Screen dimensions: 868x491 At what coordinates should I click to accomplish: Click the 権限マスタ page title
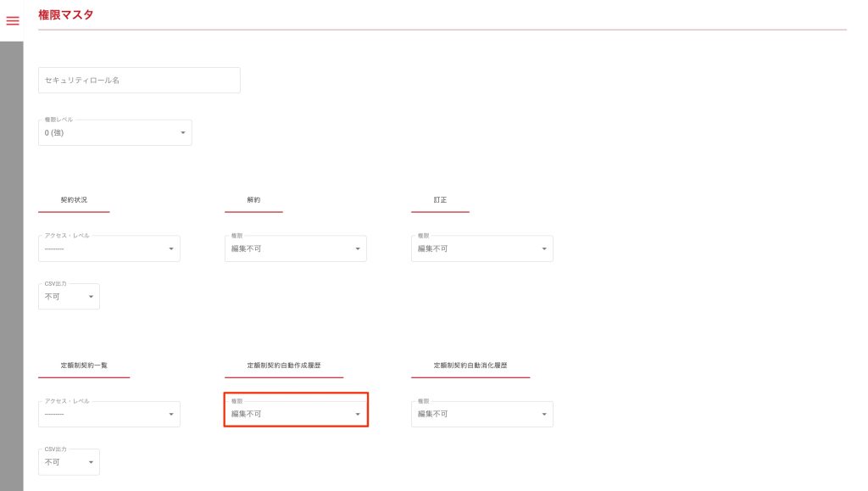[x=66, y=14]
